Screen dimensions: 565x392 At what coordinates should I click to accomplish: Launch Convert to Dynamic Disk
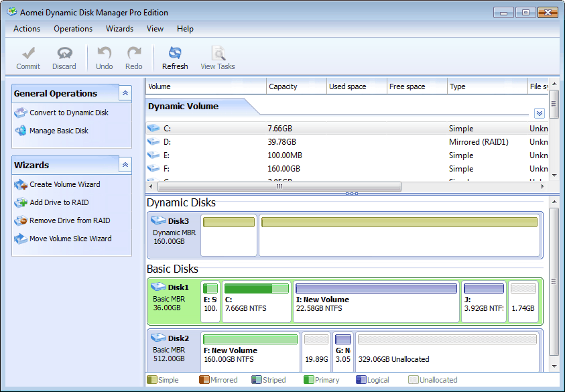tap(68, 113)
